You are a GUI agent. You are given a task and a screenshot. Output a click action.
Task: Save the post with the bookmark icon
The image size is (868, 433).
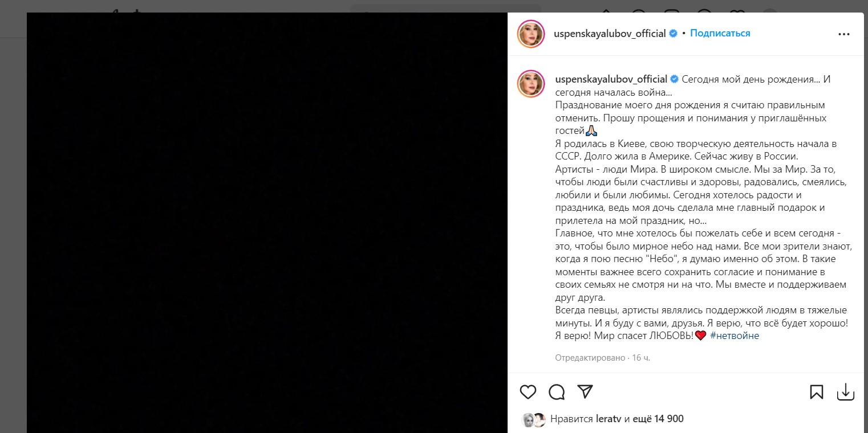816,392
